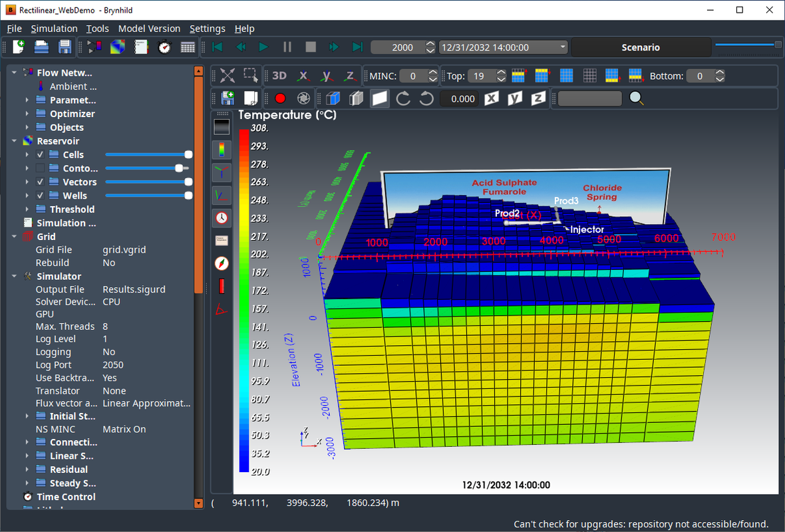The width and height of the screenshot is (785, 532).
Task: Click the stopwatch time control icon
Action: [164, 47]
